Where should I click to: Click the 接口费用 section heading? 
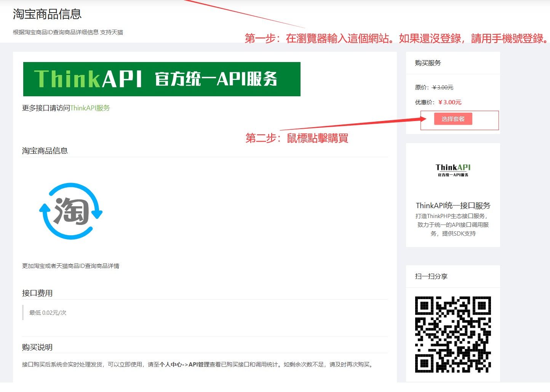point(37,293)
